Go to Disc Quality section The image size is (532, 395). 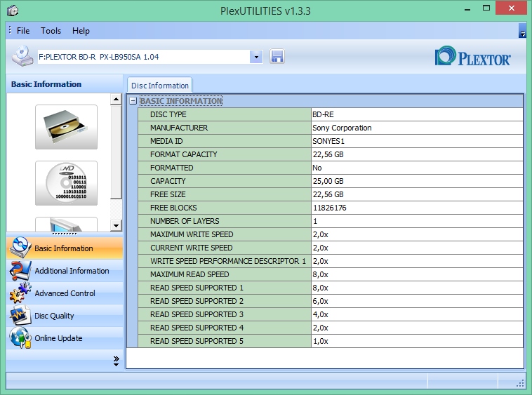(65, 316)
